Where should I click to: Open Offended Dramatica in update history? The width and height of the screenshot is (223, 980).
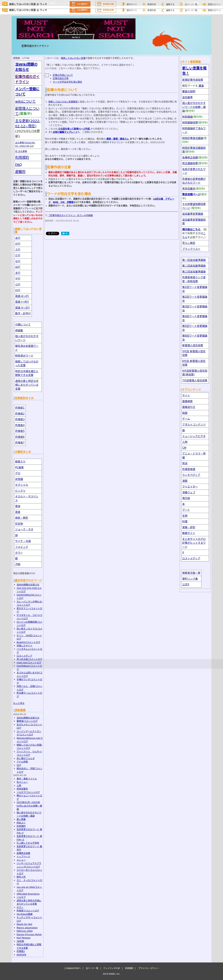(28, 894)
